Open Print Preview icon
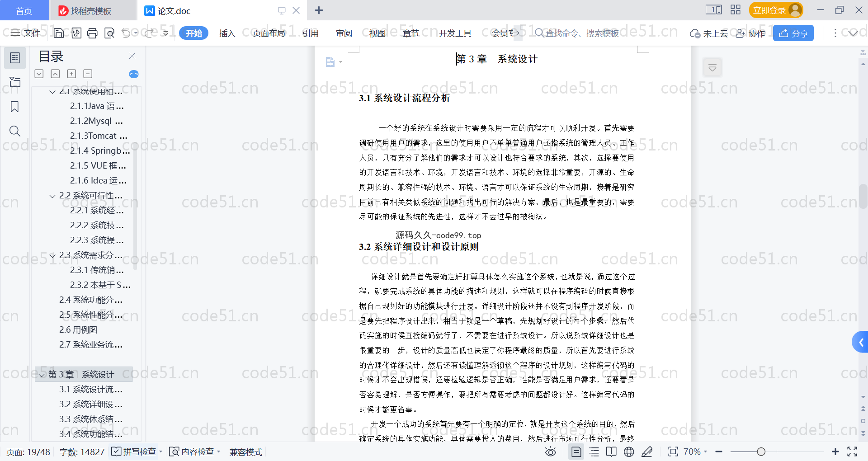 click(x=109, y=33)
